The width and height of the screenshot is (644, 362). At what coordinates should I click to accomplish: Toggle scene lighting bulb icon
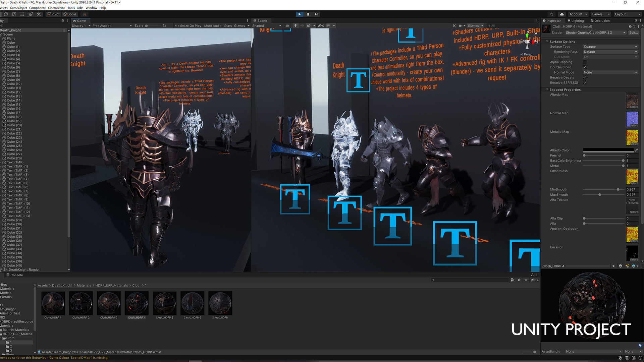tap(296, 26)
